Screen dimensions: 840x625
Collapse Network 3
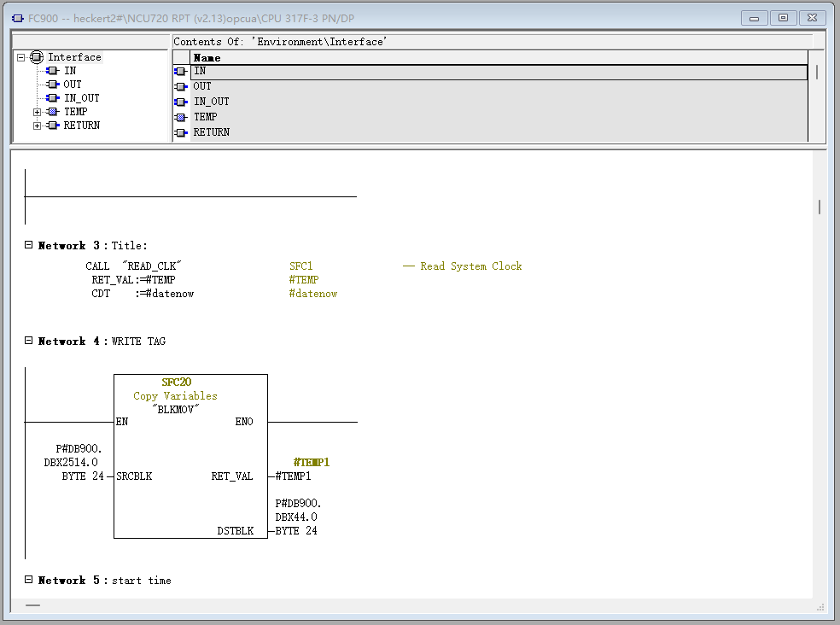pyautogui.click(x=27, y=245)
